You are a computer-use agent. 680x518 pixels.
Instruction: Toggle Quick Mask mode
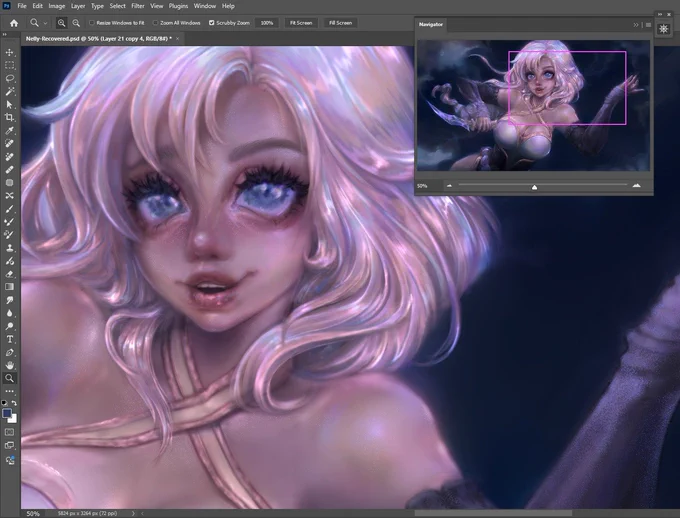(x=10, y=432)
